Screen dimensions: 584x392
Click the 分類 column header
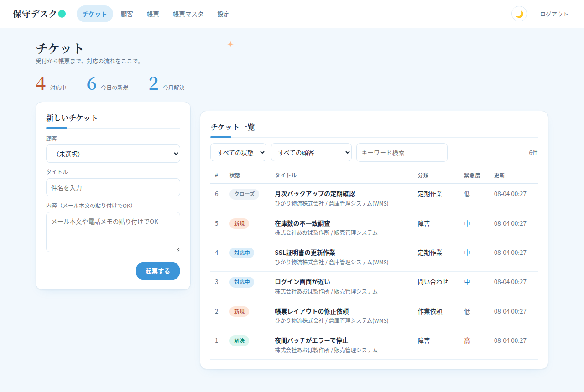(422, 175)
